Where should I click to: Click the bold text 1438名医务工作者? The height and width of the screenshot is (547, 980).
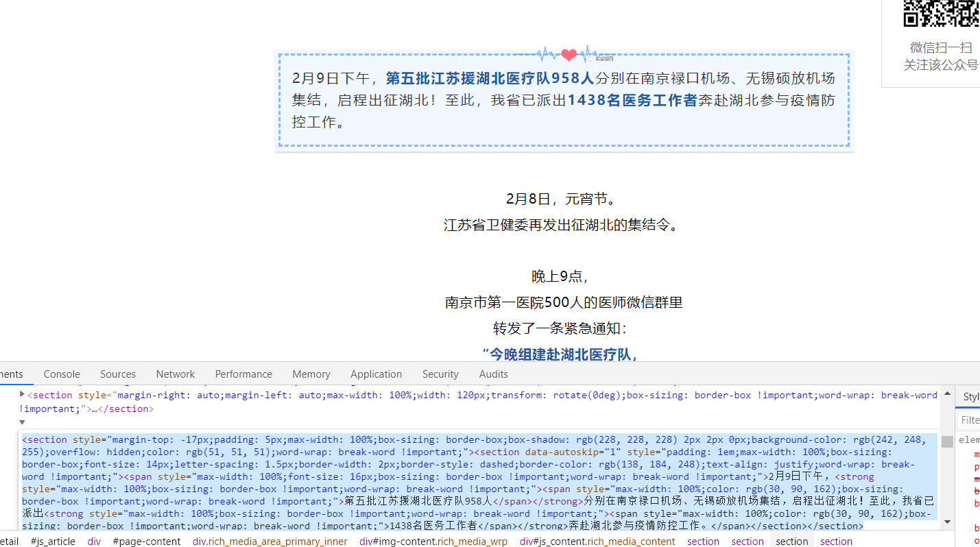pyautogui.click(x=632, y=100)
